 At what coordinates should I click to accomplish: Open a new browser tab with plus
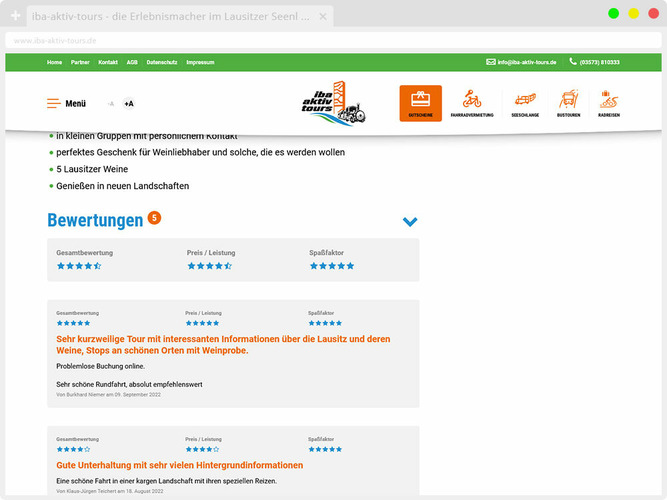coord(15,15)
